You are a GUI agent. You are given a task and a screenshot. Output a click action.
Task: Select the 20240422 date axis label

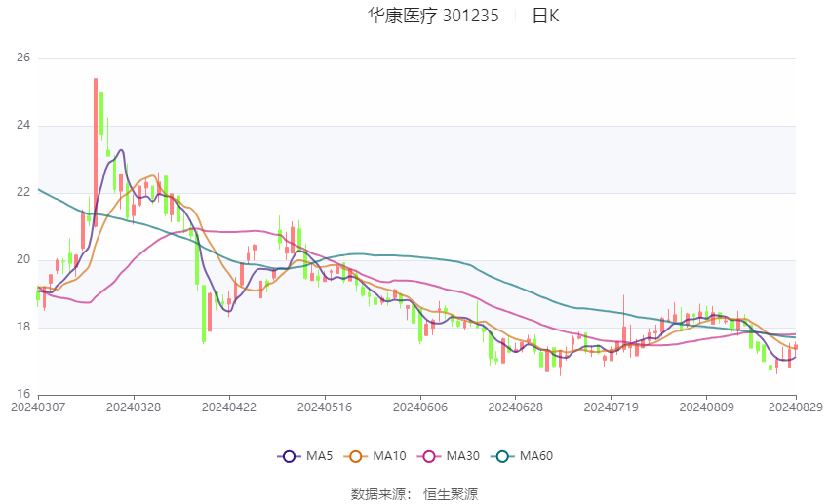[229, 407]
